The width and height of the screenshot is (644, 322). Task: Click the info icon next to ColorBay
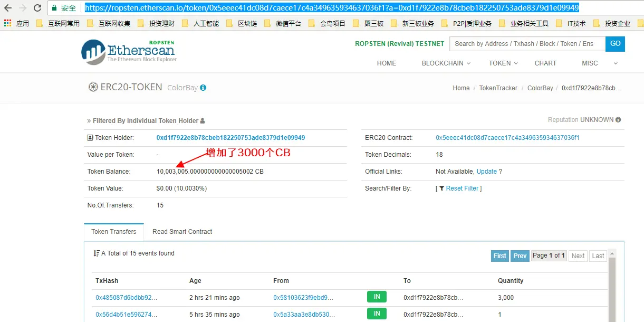(x=203, y=88)
